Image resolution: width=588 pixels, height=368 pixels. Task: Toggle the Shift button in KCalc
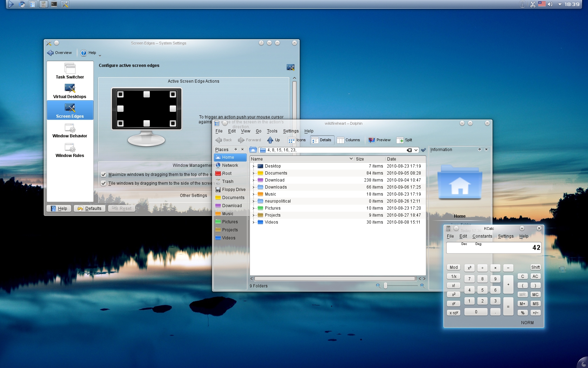[535, 267]
